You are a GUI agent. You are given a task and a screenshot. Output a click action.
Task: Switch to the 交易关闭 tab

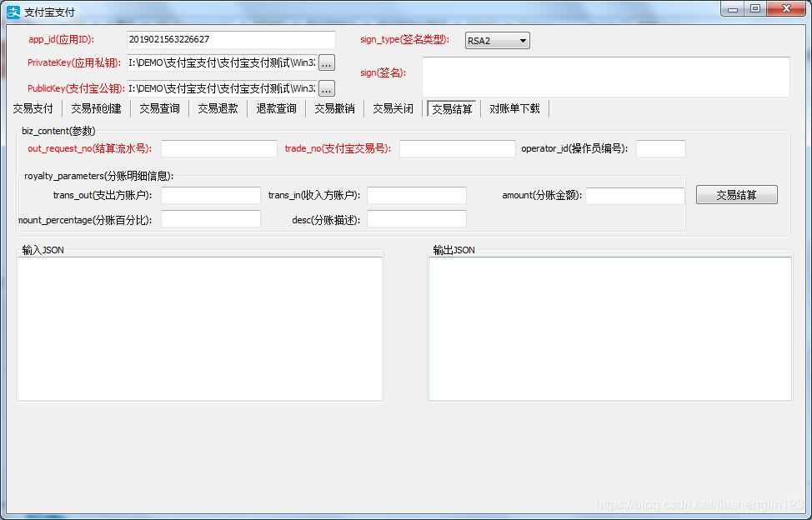(x=393, y=108)
